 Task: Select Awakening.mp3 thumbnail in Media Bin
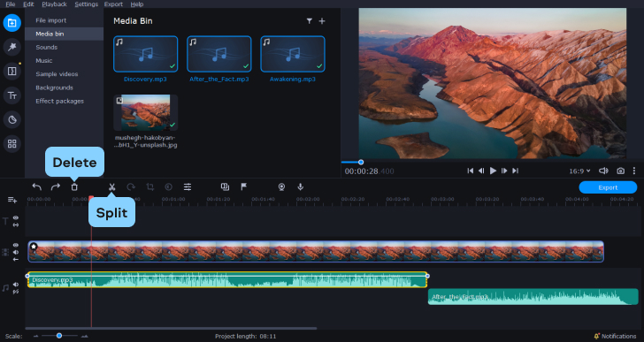tap(293, 54)
